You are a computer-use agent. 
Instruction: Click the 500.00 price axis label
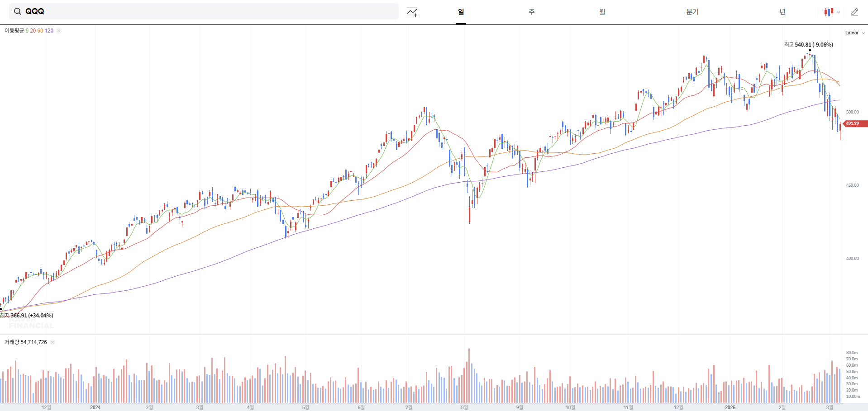pos(853,112)
